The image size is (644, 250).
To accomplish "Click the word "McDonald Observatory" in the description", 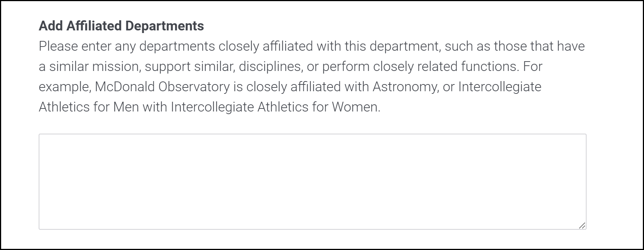I will pyautogui.click(x=162, y=87).
